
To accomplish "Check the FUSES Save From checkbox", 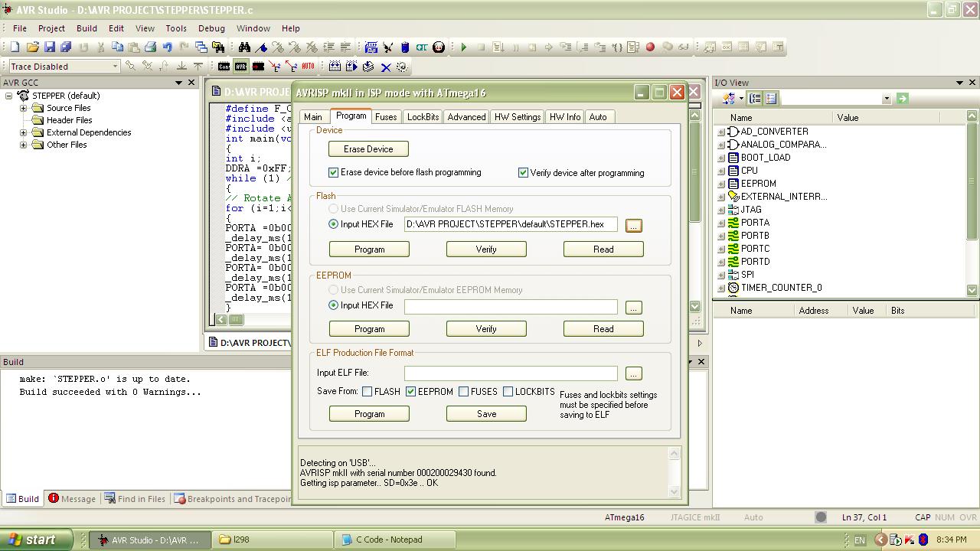I will click(464, 392).
